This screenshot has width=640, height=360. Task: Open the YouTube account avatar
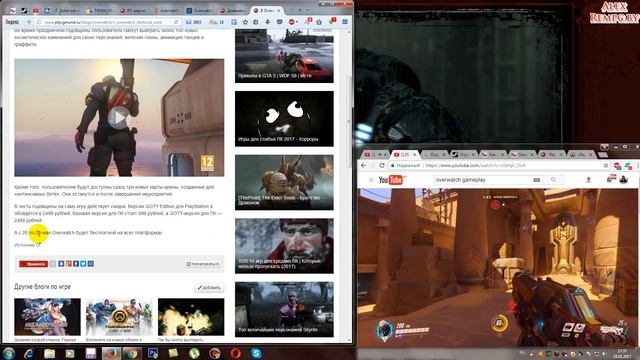[624, 180]
